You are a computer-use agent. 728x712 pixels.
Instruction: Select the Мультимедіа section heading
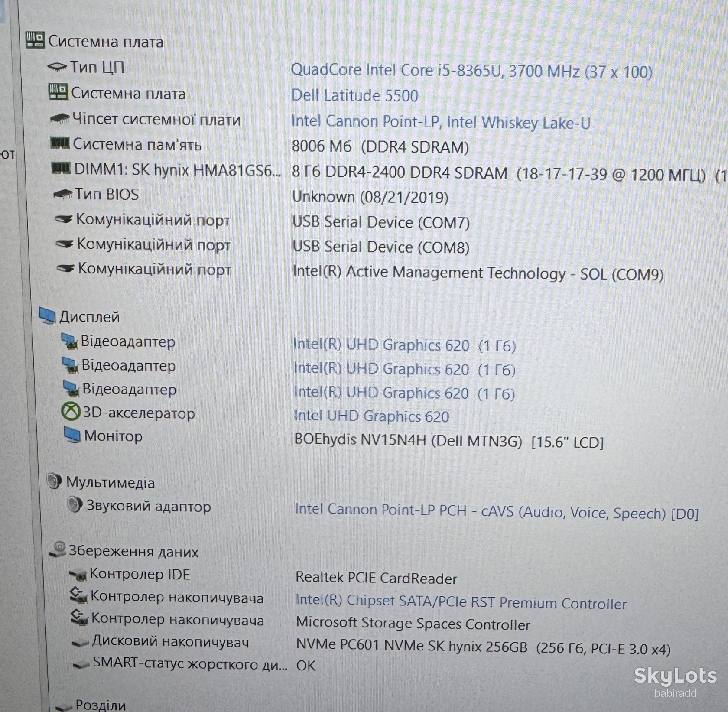pyautogui.click(x=110, y=482)
